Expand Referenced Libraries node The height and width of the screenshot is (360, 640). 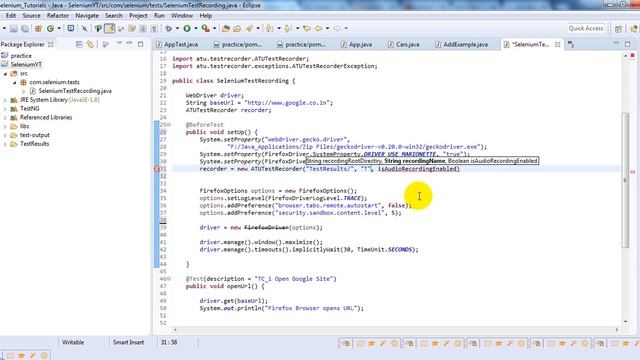point(5,118)
